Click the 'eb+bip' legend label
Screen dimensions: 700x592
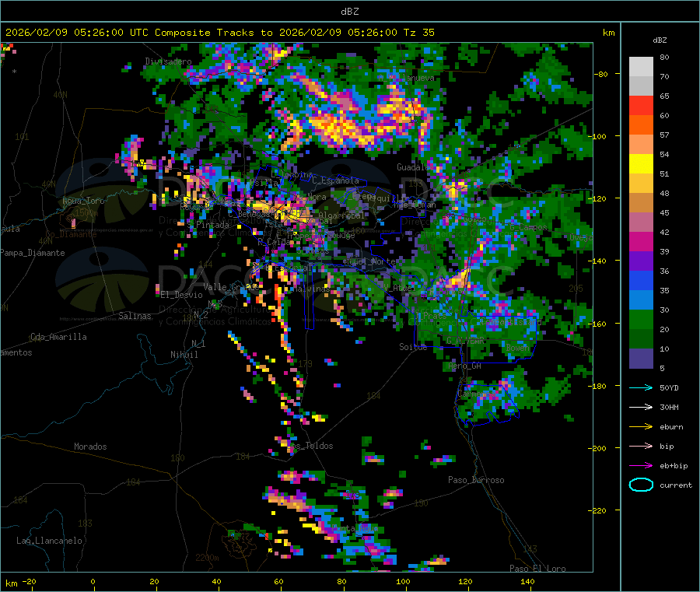pyautogui.click(x=674, y=466)
